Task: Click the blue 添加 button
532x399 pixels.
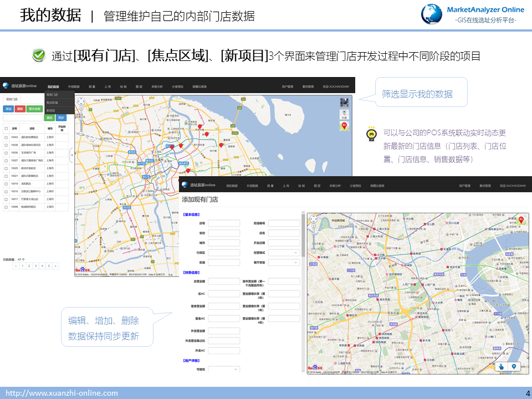Action: 8,109
